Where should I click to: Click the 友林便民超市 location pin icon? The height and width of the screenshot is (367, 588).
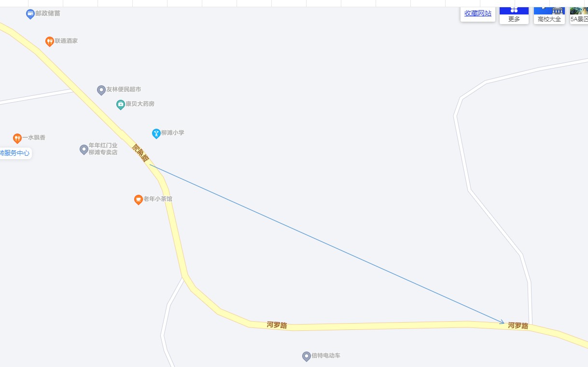tap(101, 90)
